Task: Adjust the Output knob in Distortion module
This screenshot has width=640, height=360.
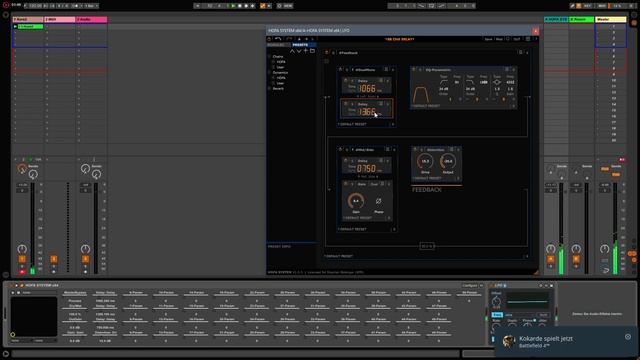Action: coord(448,161)
